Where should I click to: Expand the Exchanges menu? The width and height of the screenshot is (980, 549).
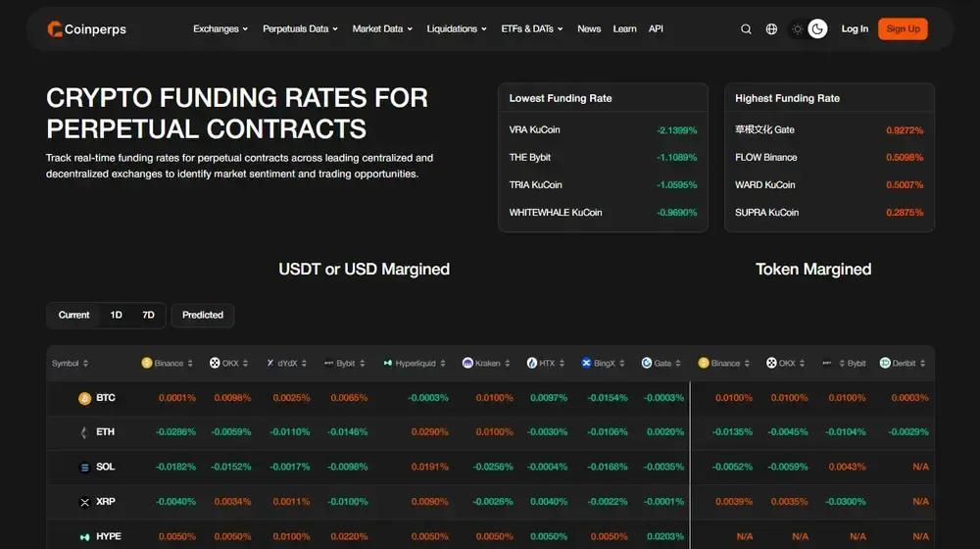coord(220,28)
